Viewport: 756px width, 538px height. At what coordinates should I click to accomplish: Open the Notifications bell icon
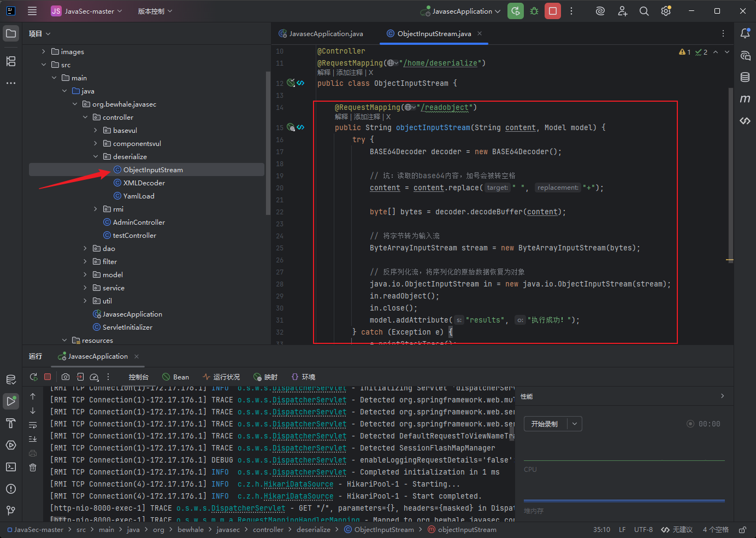745,33
